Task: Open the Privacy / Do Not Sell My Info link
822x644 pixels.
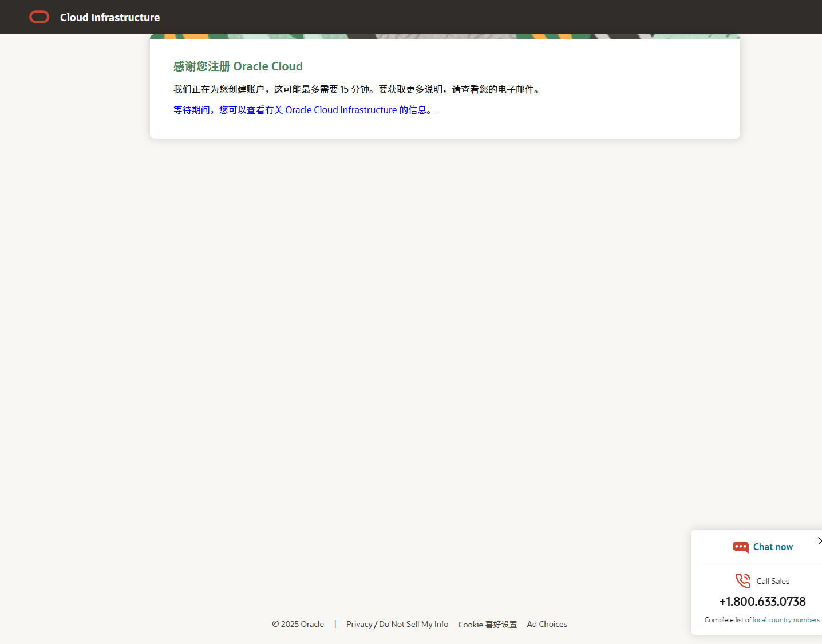Action: (397, 624)
